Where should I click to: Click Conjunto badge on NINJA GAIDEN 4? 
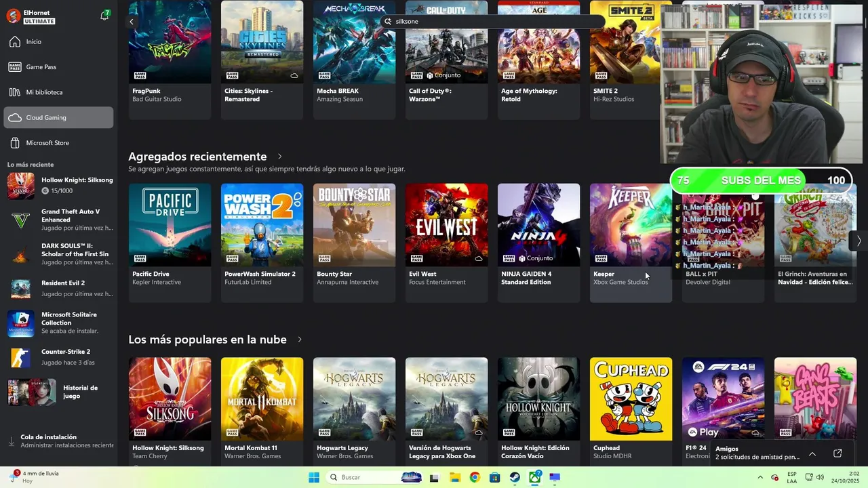(536, 258)
